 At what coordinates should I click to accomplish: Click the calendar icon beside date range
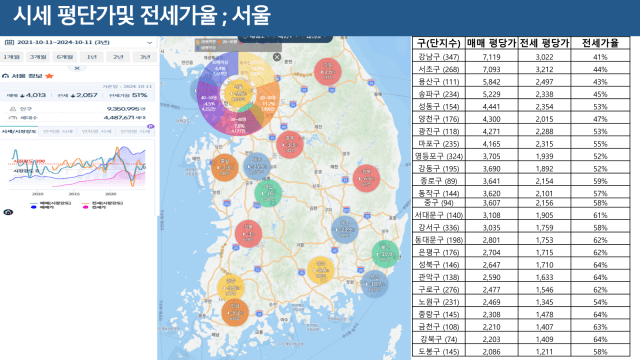[9, 42]
